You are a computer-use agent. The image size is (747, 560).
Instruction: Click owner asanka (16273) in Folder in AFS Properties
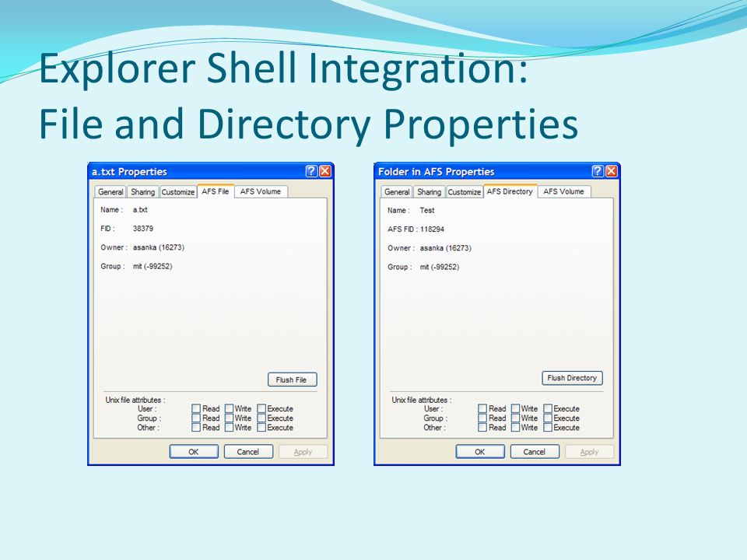point(445,248)
